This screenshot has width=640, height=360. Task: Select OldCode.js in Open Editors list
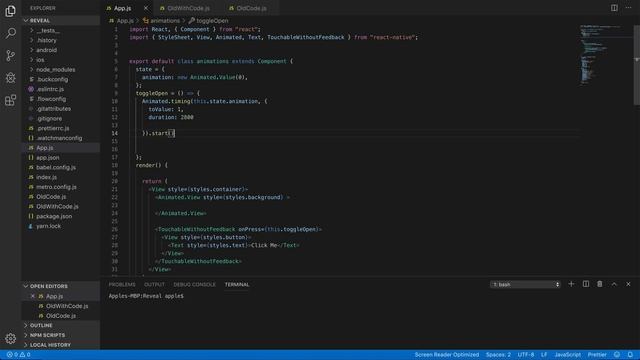(60, 316)
